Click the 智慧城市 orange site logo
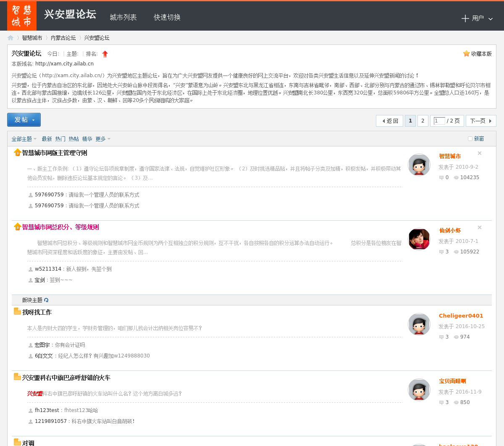Image resolution: width=504 pixels, height=446 pixels. click(22, 16)
